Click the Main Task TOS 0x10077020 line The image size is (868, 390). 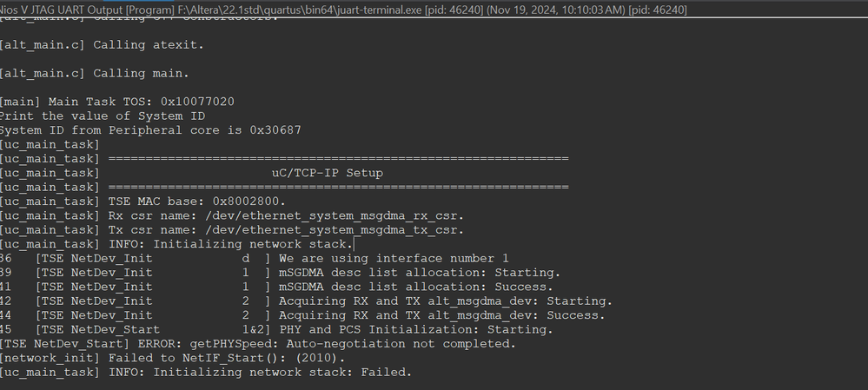click(x=116, y=102)
